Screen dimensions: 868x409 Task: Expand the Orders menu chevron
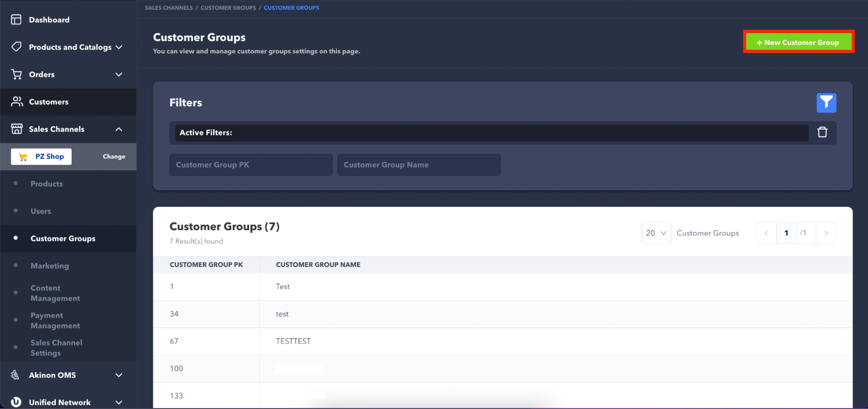tap(119, 75)
